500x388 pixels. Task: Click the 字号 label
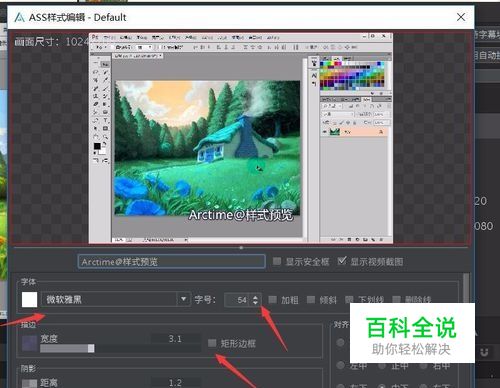[205, 300]
